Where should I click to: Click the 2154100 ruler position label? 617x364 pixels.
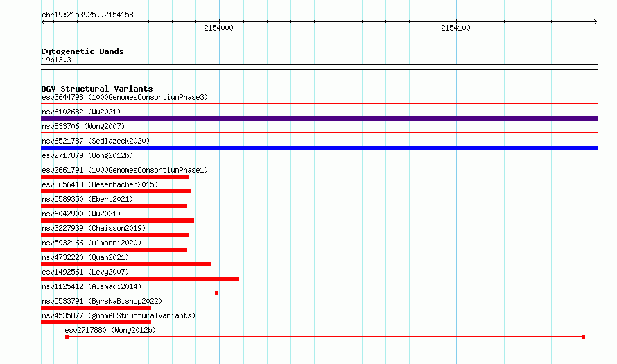click(455, 28)
